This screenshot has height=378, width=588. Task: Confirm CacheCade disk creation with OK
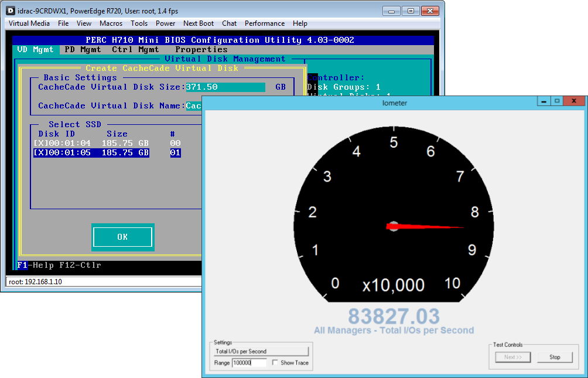122,237
